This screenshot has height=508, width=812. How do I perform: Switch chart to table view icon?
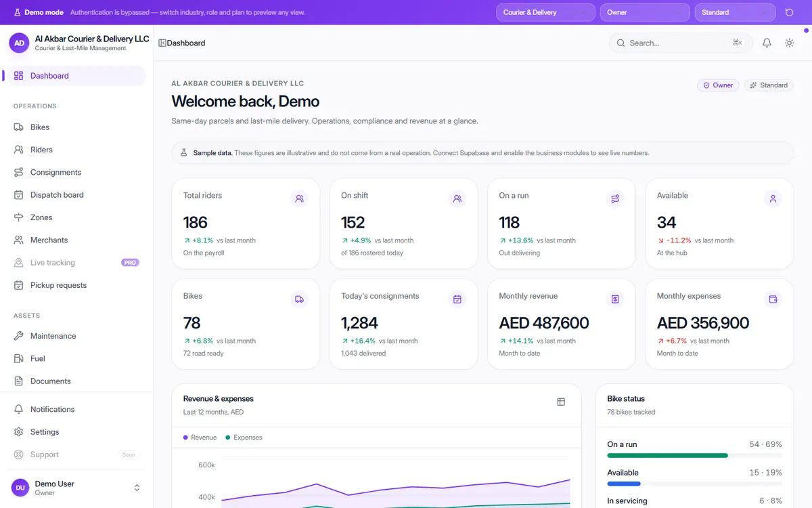pos(561,402)
